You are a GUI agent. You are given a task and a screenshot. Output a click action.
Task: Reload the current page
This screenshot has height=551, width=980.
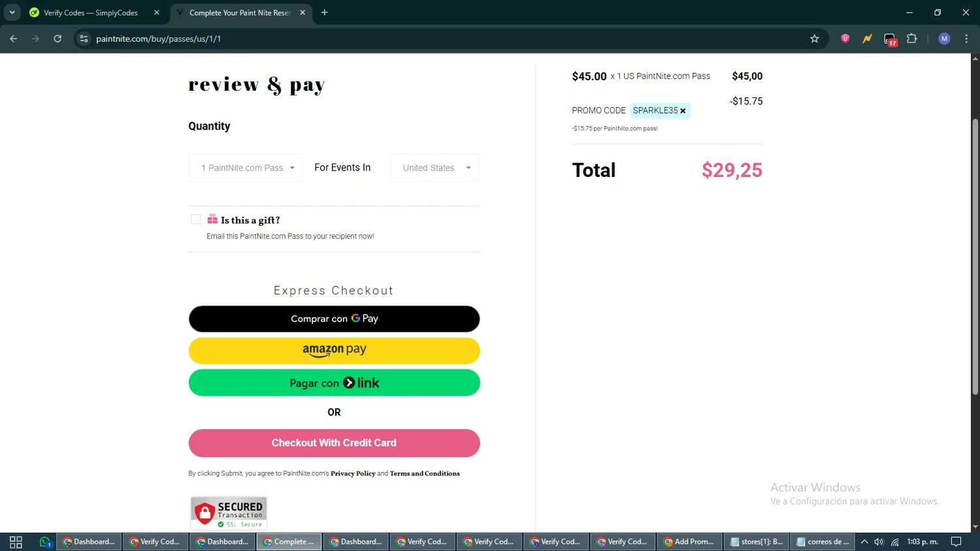coord(57,39)
